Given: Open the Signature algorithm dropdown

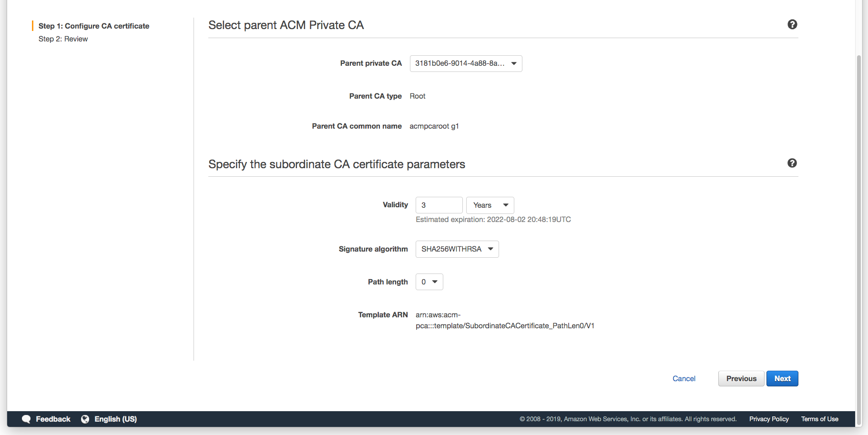Looking at the screenshot, I should 457,249.
